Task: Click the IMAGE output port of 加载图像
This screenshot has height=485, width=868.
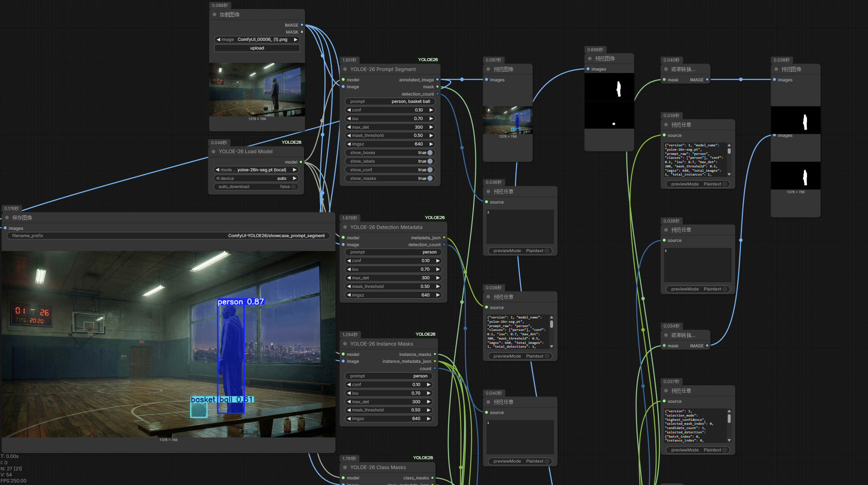Action: pyautogui.click(x=302, y=25)
